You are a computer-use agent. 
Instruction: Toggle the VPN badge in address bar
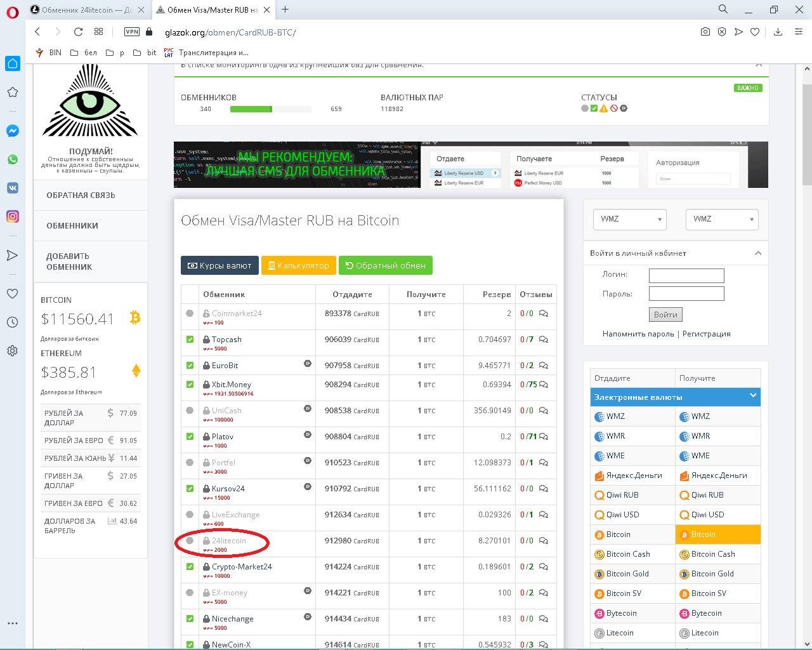point(131,32)
